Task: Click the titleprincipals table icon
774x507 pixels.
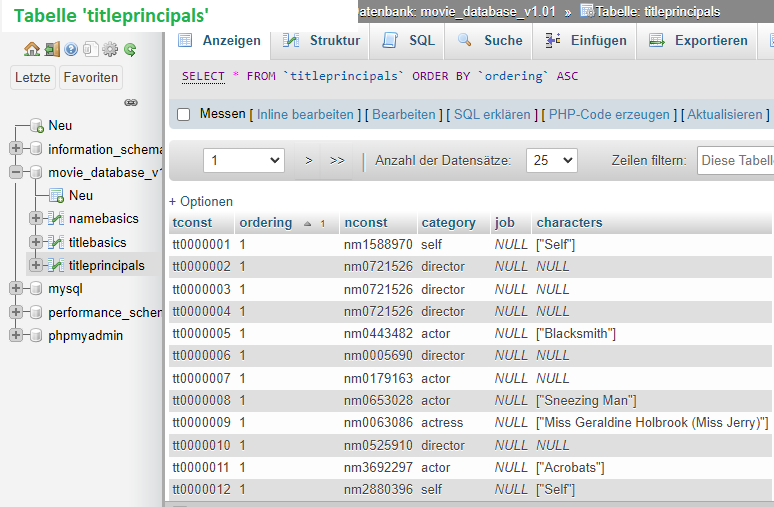Action: (x=56, y=265)
